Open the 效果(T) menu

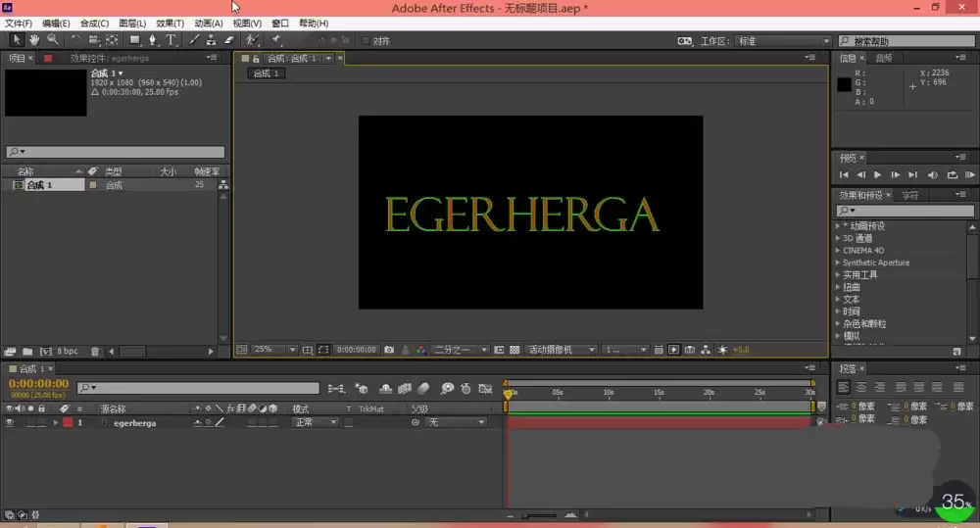pos(170,24)
